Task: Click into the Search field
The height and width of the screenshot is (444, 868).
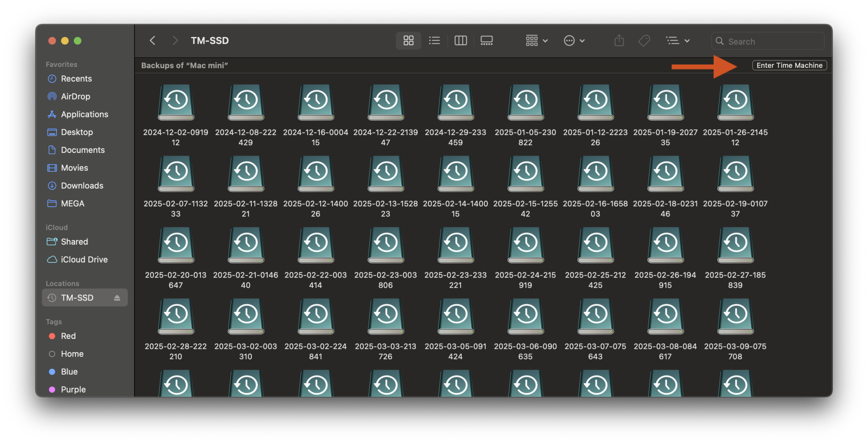Action: point(768,41)
